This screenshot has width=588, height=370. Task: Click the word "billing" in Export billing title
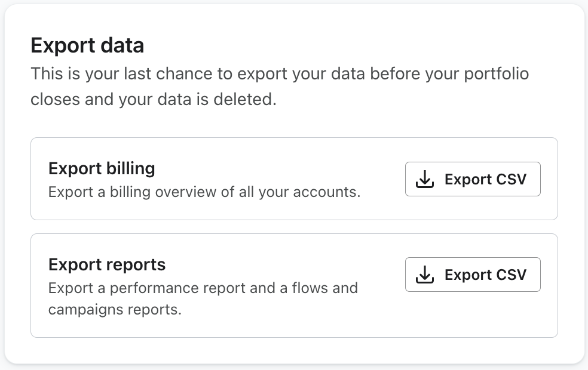click(130, 168)
